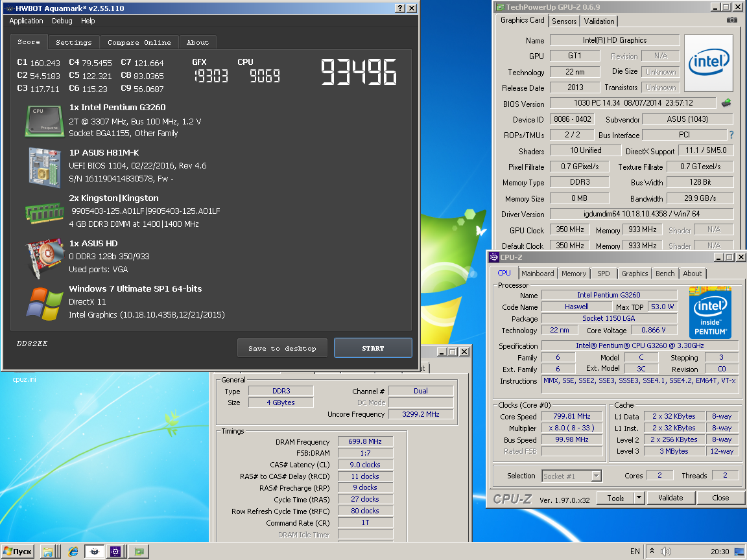Click the Save to desktop button

pos(282,348)
